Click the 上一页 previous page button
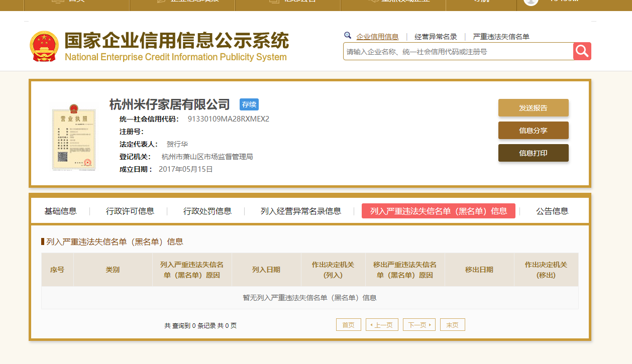Screen dimensions: 632x364 [x=382, y=325]
